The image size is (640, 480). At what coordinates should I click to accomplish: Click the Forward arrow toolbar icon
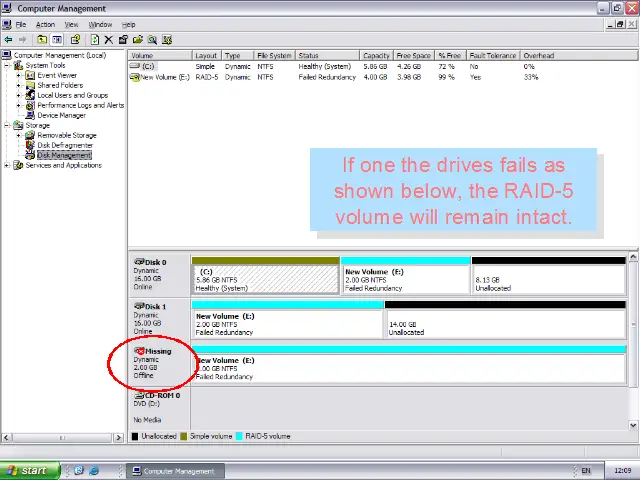pos(22,40)
